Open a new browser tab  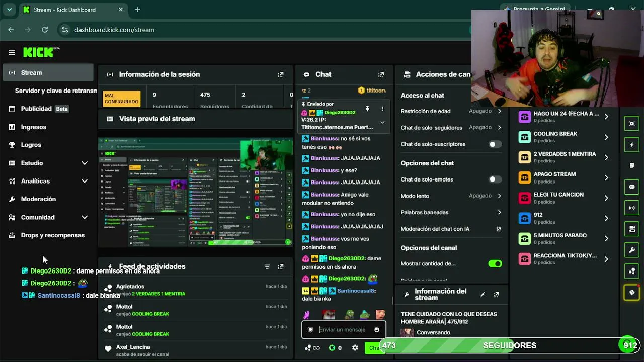pos(137,10)
